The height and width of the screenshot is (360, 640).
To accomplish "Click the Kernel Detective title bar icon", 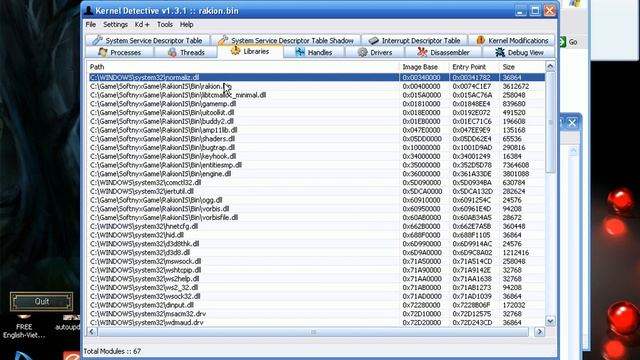I will (x=89, y=11).
